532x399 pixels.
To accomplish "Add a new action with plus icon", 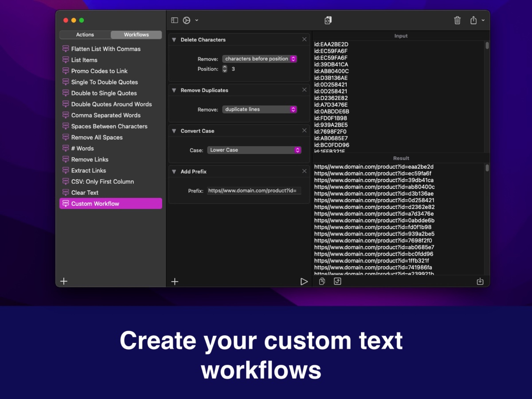I will click(x=175, y=281).
